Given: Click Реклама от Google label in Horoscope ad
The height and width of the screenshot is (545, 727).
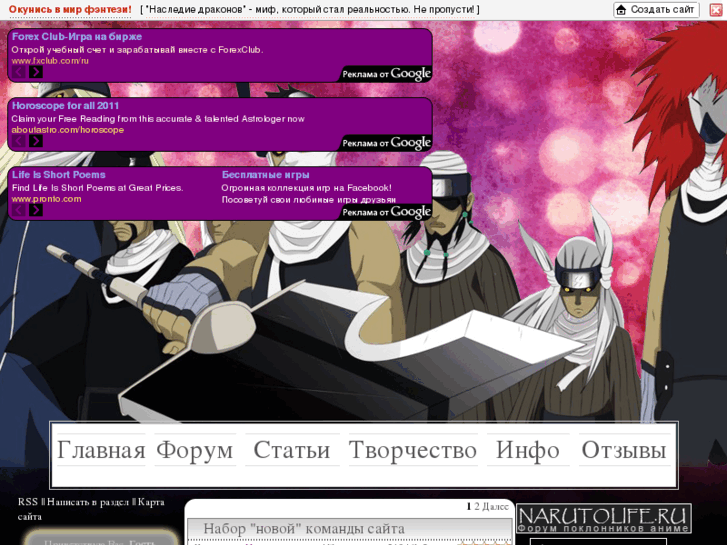Looking at the screenshot, I should [x=387, y=143].
